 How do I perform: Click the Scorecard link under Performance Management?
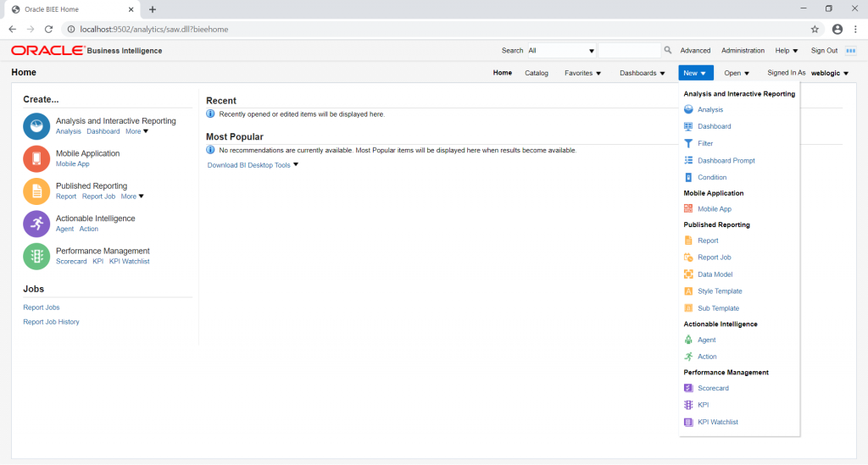click(71, 262)
